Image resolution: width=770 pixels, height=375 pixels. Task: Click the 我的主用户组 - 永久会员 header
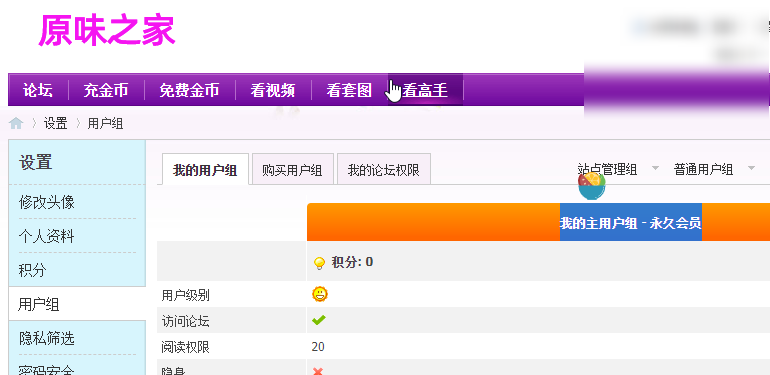pyautogui.click(x=631, y=223)
